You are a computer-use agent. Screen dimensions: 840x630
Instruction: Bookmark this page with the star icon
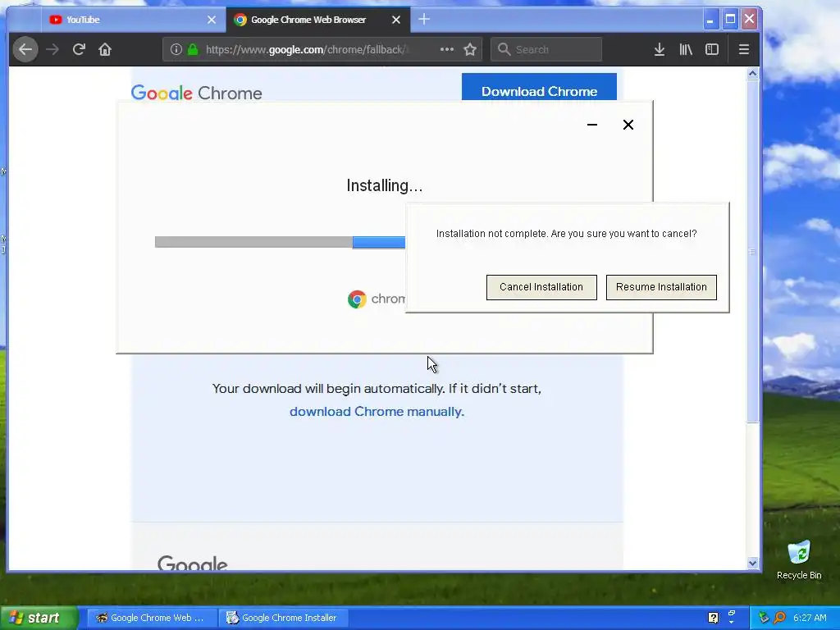click(x=470, y=50)
